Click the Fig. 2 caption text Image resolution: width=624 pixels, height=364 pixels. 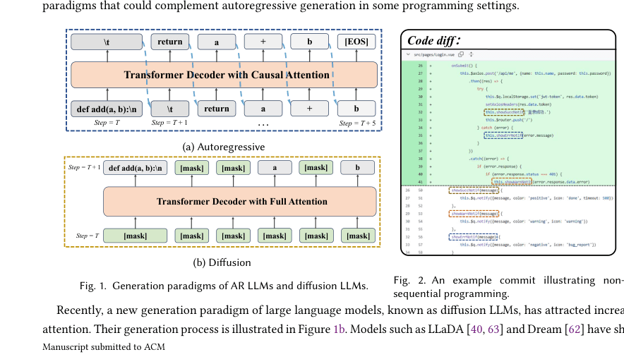click(x=509, y=287)
